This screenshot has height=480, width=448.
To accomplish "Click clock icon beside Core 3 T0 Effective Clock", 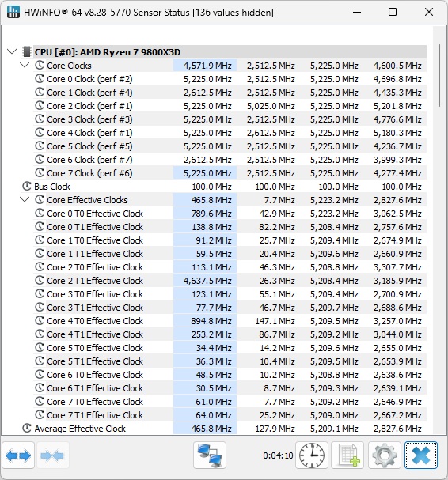I will [40, 294].
